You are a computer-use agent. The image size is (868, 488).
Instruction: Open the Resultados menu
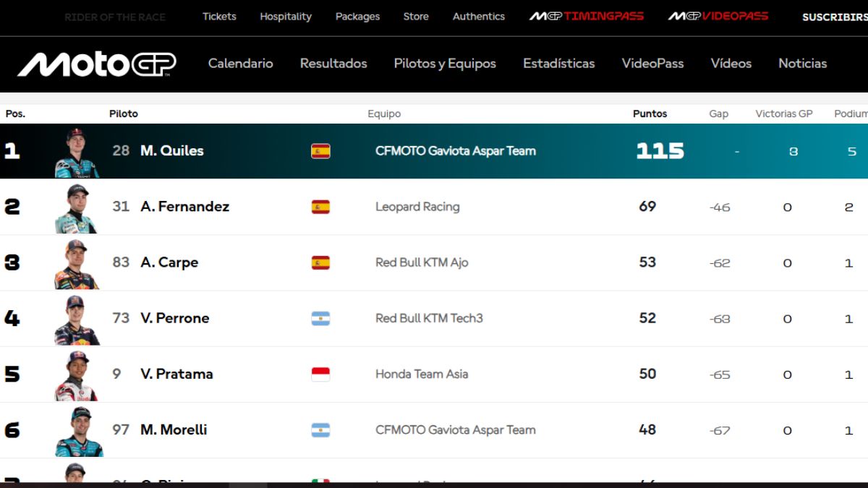[x=333, y=64]
